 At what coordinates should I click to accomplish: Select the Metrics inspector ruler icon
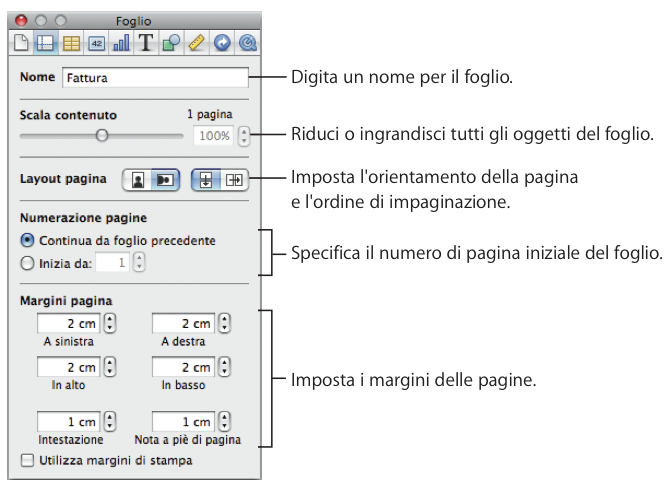196,43
